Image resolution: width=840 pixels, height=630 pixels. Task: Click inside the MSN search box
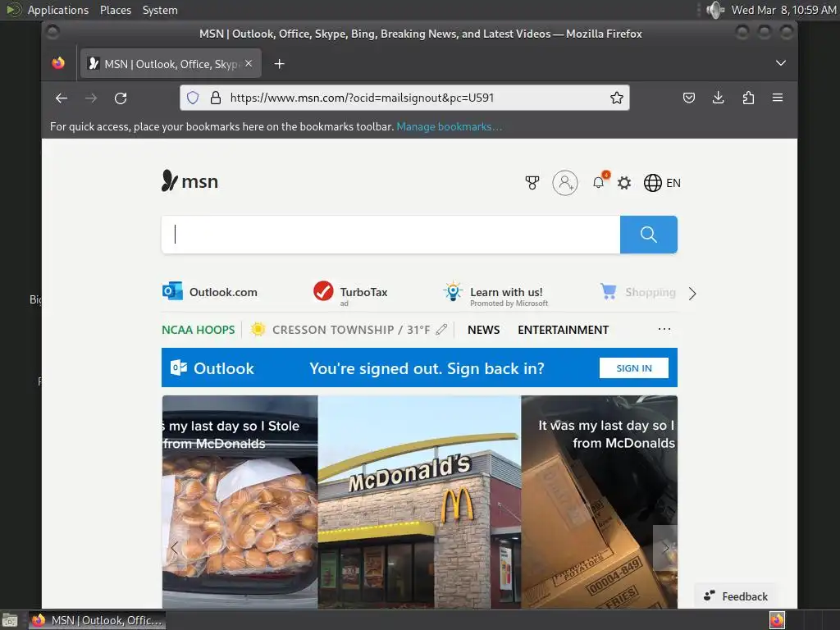point(391,235)
